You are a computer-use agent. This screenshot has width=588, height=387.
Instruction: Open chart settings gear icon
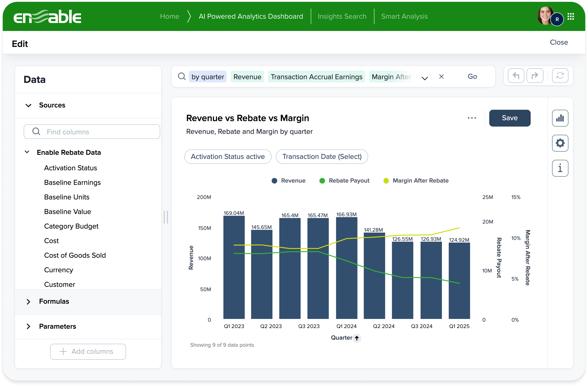(x=560, y=143)
